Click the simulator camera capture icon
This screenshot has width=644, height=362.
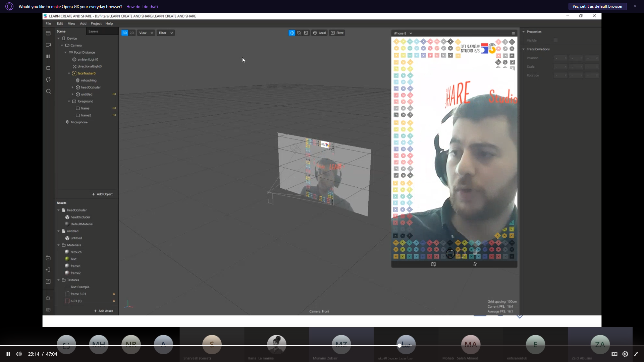(433, 264)
